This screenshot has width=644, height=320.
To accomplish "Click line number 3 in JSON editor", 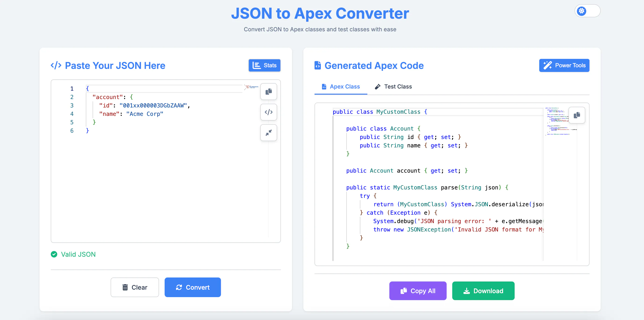I will point(72,106).
